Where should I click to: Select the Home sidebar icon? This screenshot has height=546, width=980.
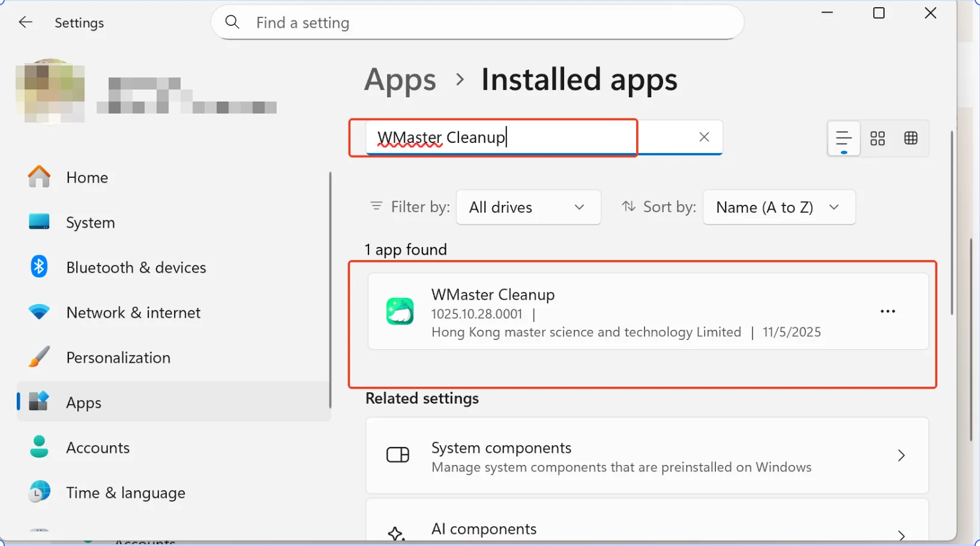38,177
